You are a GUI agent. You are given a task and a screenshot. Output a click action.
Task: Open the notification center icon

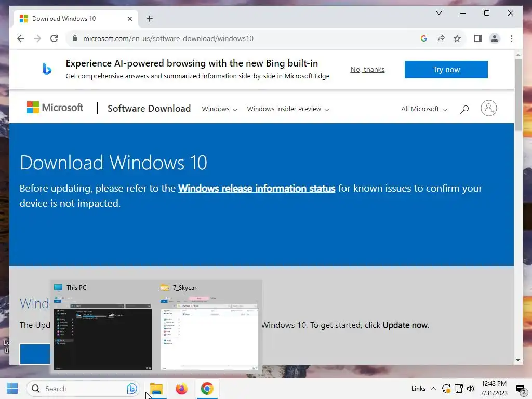(x=521, y=390)
